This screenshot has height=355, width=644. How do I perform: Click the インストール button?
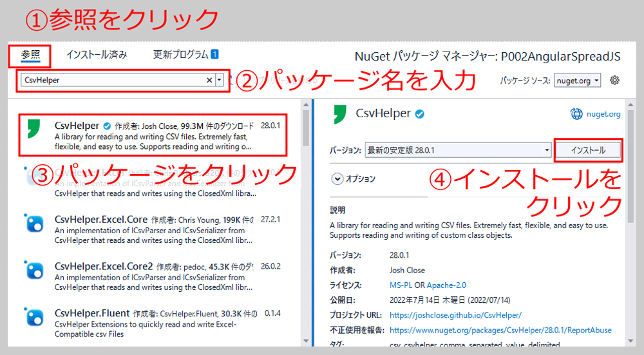pyautogui.click(x=588, y=150)
